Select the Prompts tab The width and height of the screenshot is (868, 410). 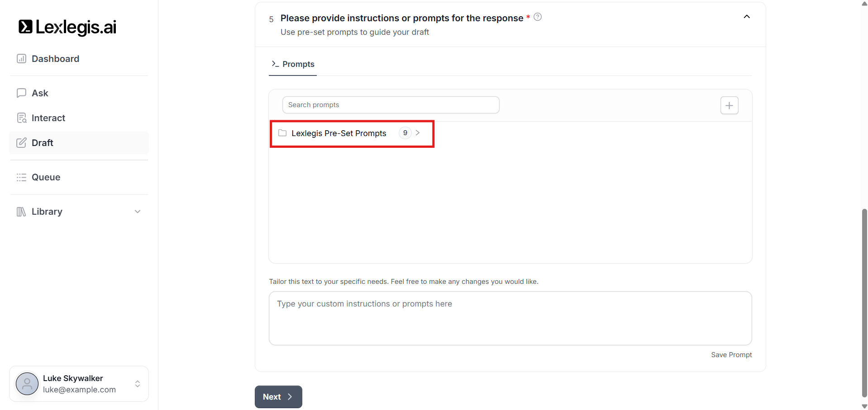click(x=293, y=64)
